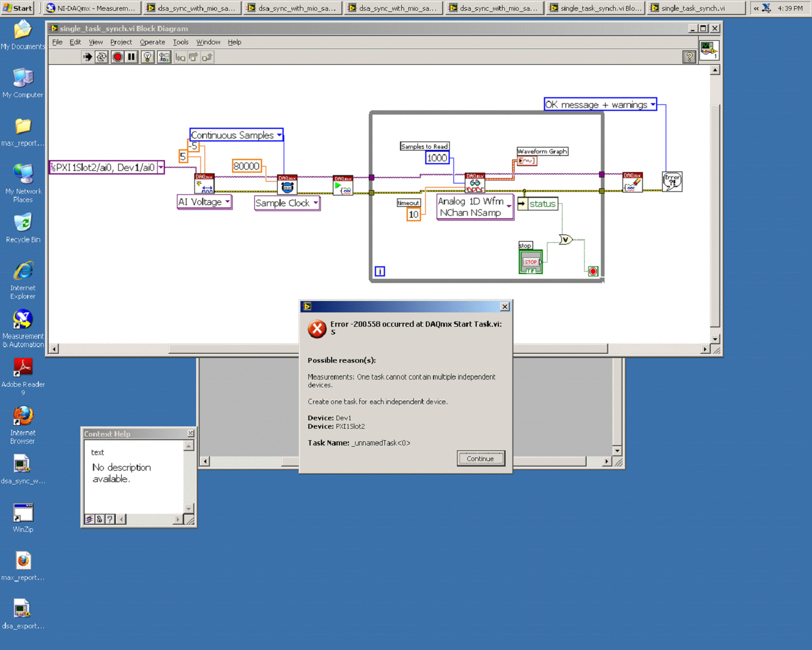This screenshot has width=812, height=650.
Task: Click the timeout constant value 10
Action: click(413, 215)
